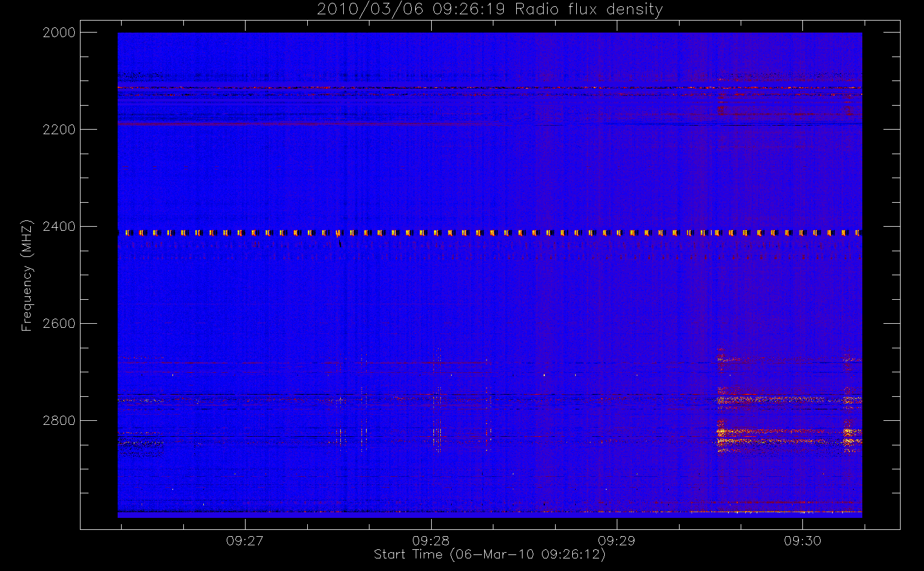Click the 09:27 time tick label

click(245, 541)
